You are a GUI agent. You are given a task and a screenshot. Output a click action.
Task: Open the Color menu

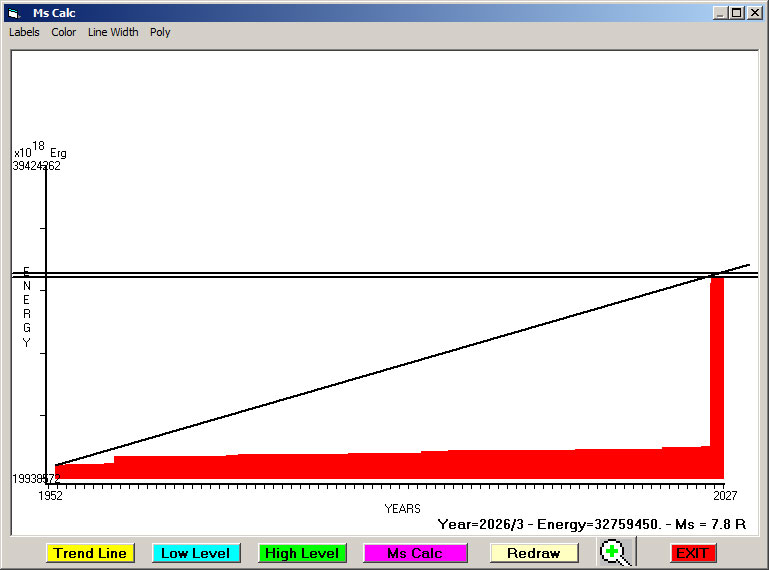64,32
